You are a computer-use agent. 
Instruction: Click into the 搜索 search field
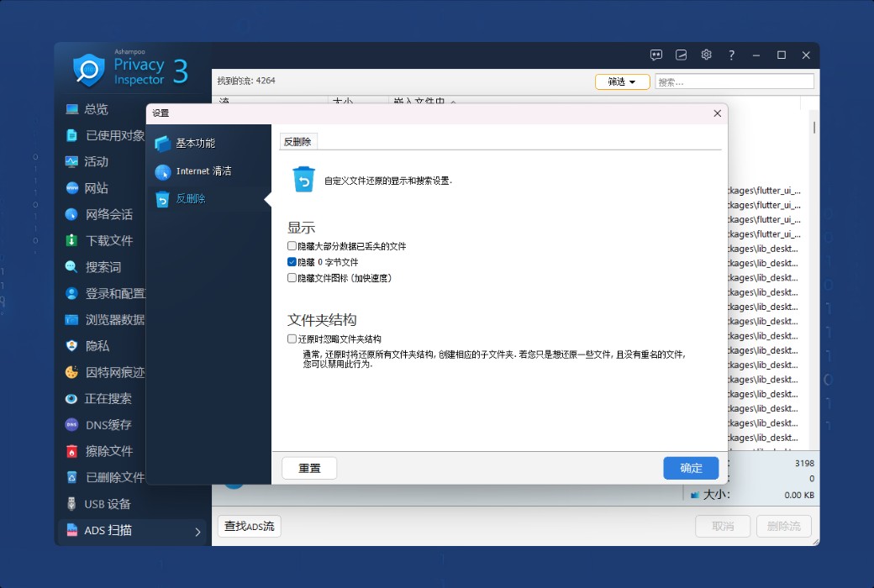pyautogui.click(x=734, y=81)
